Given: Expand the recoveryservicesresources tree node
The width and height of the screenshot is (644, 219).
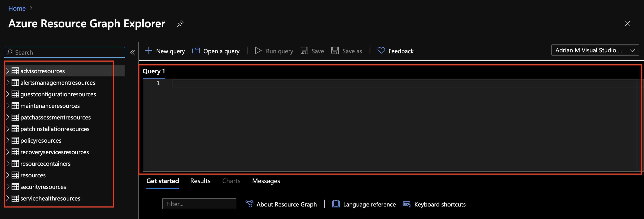Looking at the screenshot, I should pyautogui.click(x=8, y=152).
